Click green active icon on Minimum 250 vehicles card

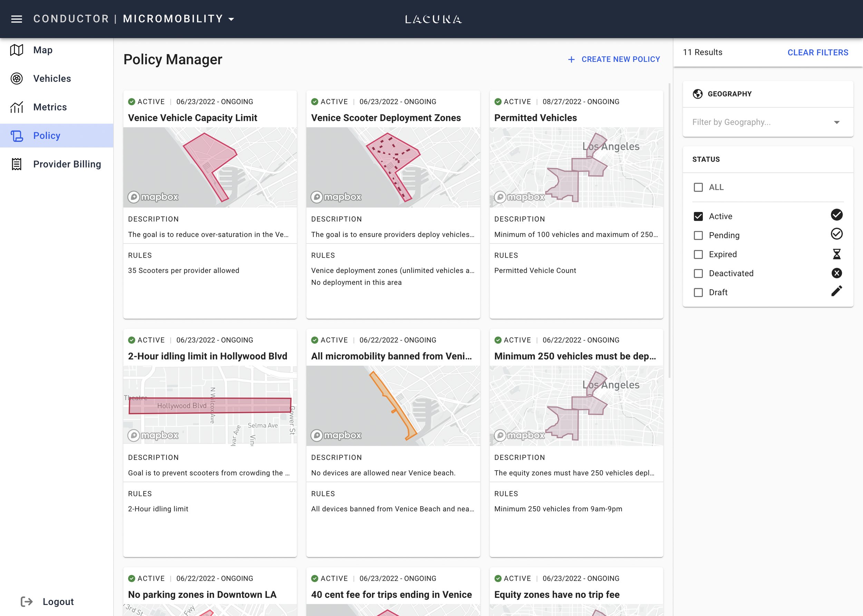tap(498, 340)
